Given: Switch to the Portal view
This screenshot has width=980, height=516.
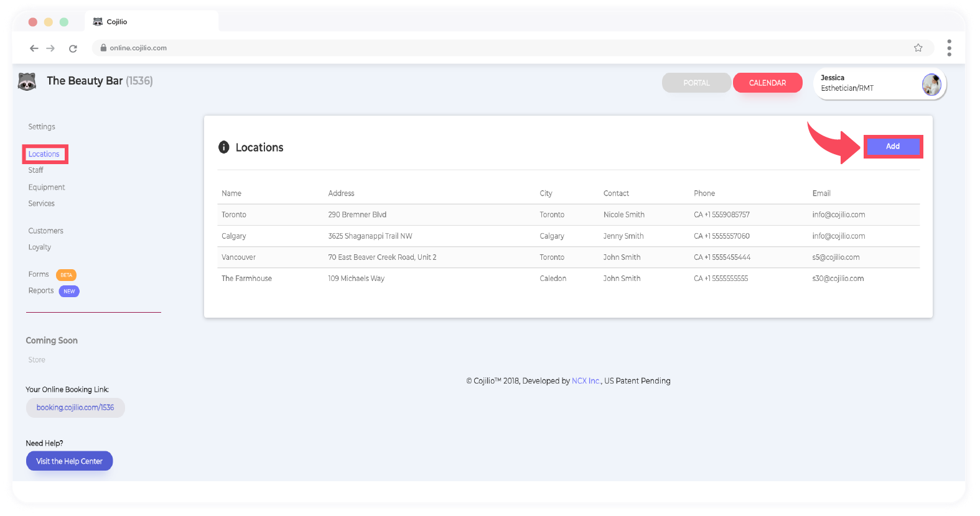Looking at the screenshot, I should [696, 83].
